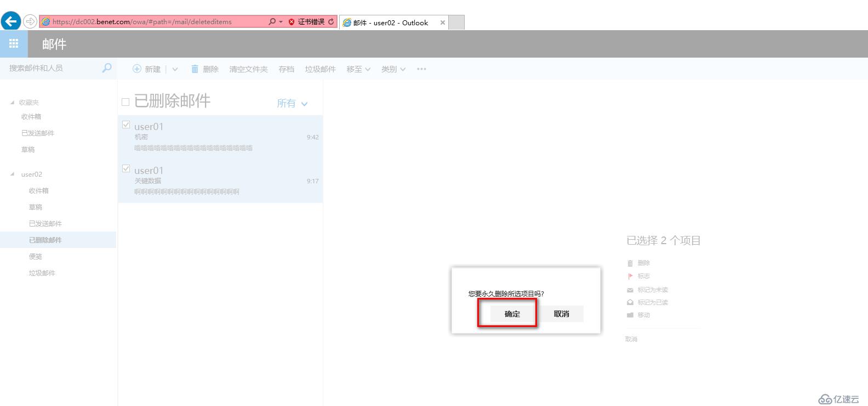Click the browser back arrow button
Image resolution: width=868 pixels, height=406 pixels.
click(10, 21)
